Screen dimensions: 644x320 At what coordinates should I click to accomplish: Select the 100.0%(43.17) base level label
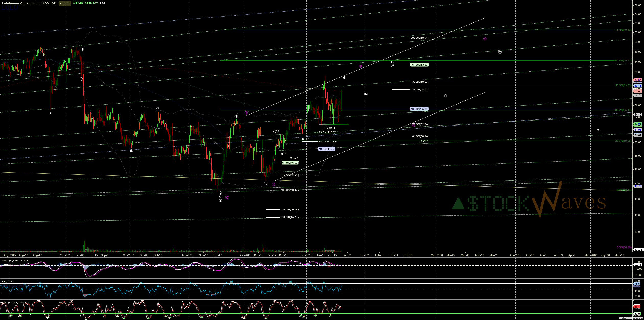click(290, 190)
